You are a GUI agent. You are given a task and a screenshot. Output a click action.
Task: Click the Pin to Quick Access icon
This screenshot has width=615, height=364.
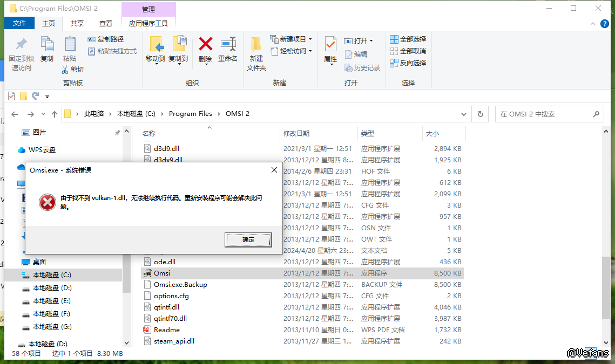tap(22, 45)
